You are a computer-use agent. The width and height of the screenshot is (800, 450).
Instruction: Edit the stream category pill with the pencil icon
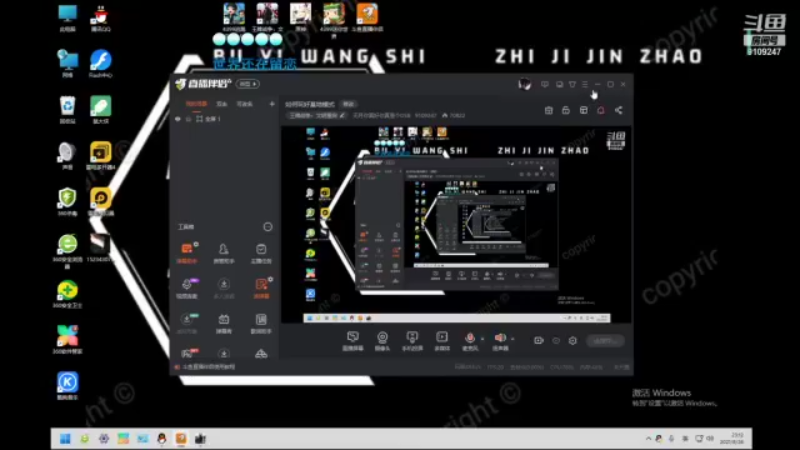pyautogui.click(x=316, y=115)
